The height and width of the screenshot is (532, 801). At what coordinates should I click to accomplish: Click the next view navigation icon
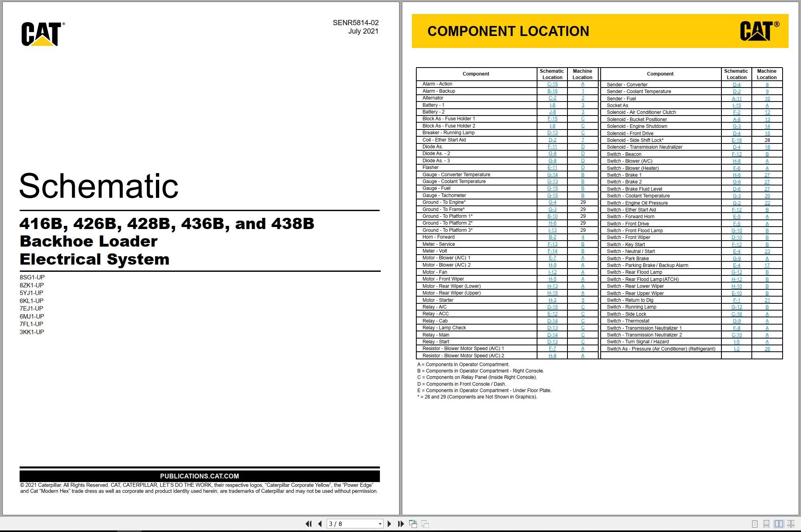[x=425, y=524]
